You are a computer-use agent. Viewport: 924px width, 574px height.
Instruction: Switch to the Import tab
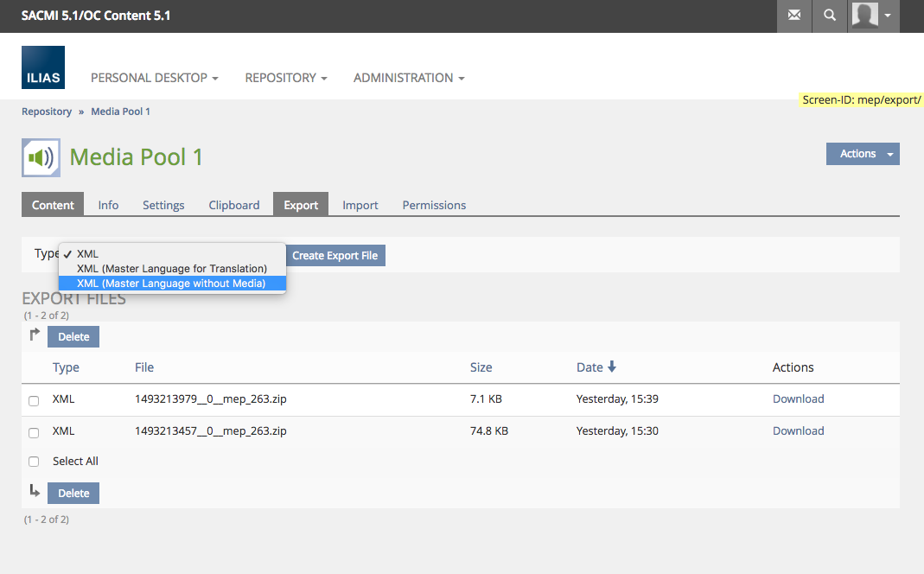coord(360,205)
